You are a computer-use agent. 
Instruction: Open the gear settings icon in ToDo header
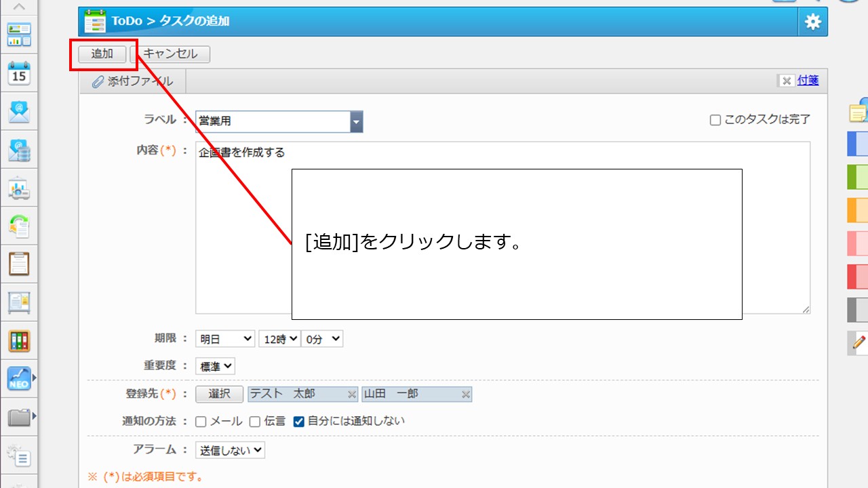click(x=812, y=22)
